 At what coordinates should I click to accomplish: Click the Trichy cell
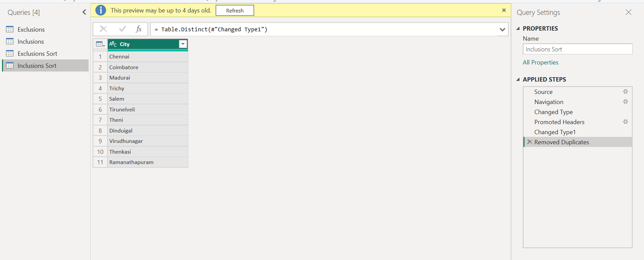pos(148,88)
